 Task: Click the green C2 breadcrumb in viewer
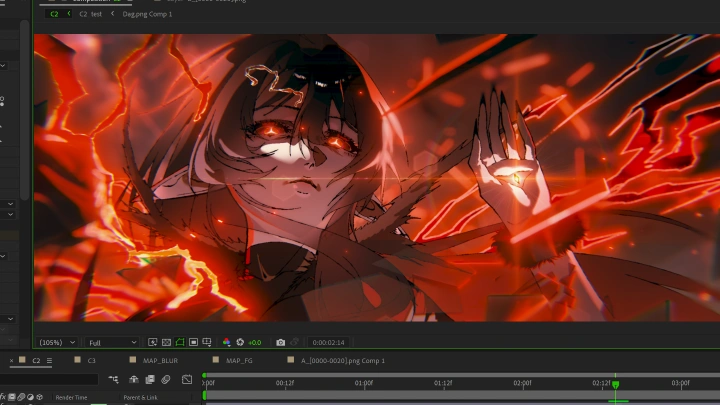(x=54, y=14)
